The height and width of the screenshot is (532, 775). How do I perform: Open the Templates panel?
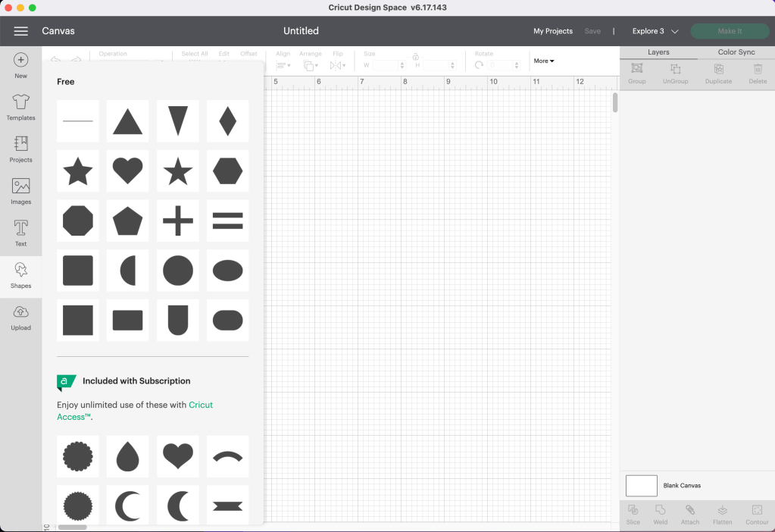(x=20, y=107)
